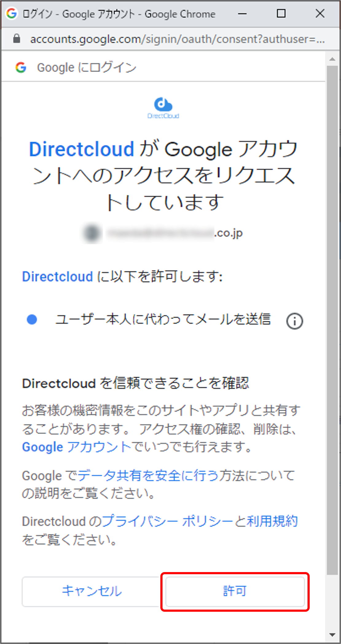341x644 pixels.
Task: Open the info icon beside mail permission
Action: [x=294, y=321]
